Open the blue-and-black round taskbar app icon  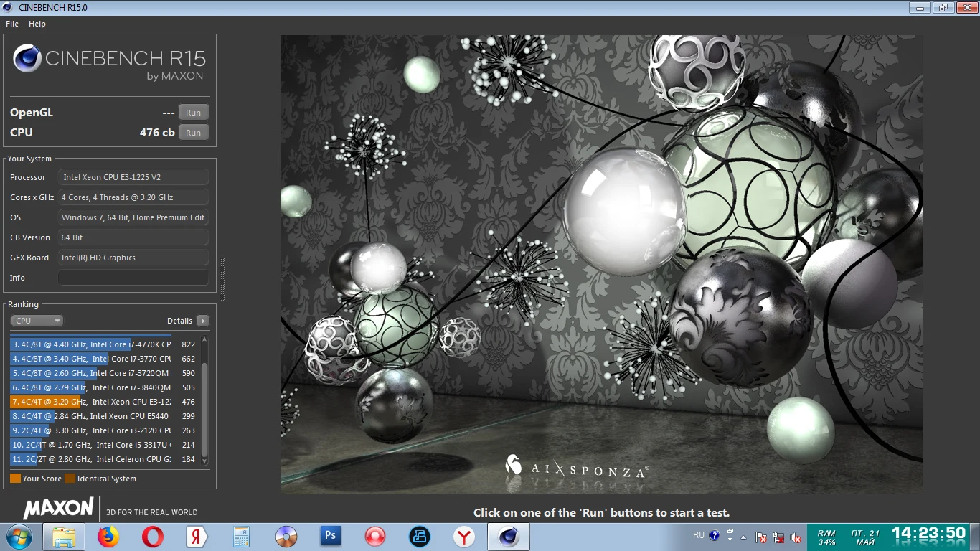pyautogui.click(x=420, y=537)
